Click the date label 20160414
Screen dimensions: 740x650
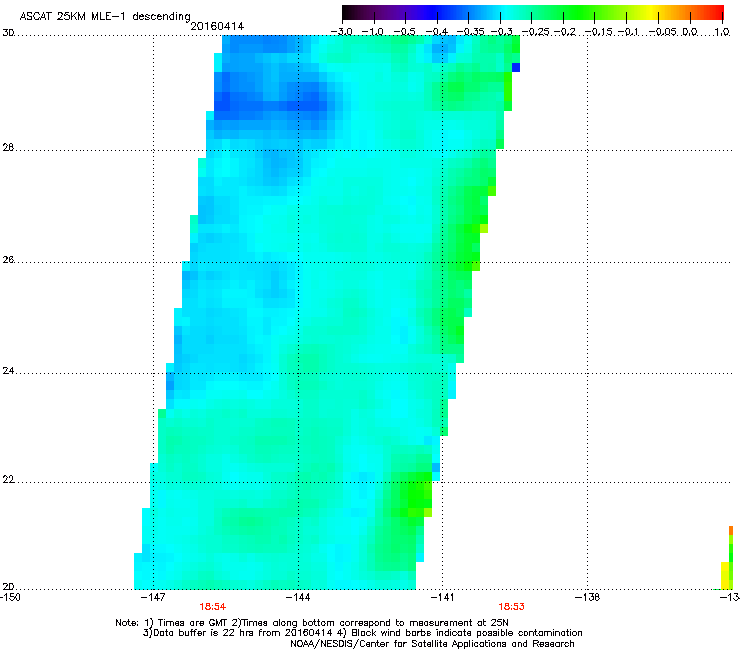[x=217, y=26]
